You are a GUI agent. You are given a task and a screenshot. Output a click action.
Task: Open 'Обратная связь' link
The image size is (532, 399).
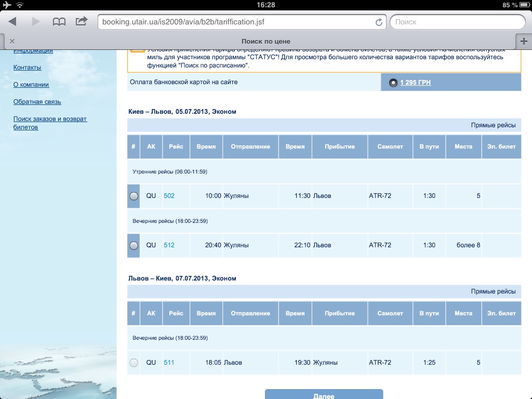click(x=37, y=102)
